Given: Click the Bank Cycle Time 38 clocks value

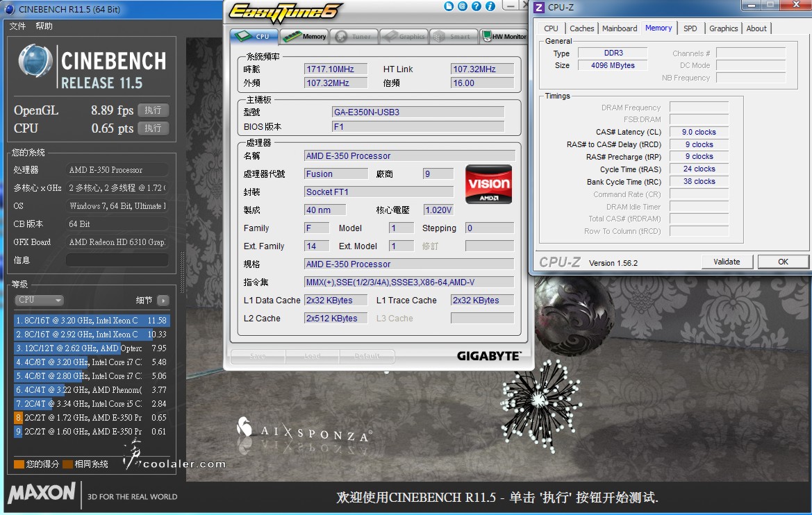Looking at the screenshot, I should (x=699, y=181).
